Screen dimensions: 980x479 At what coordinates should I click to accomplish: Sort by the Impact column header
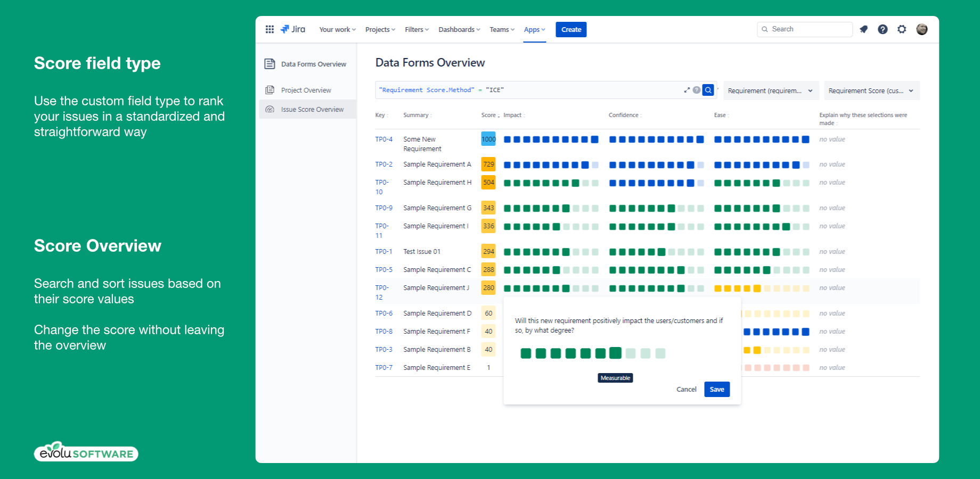(x=513, y=115)
